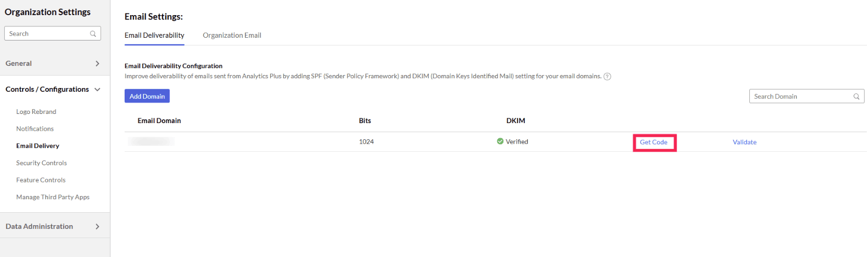Open the Notifications settings item
Screen dimensions: 868x257
(35, 129)
